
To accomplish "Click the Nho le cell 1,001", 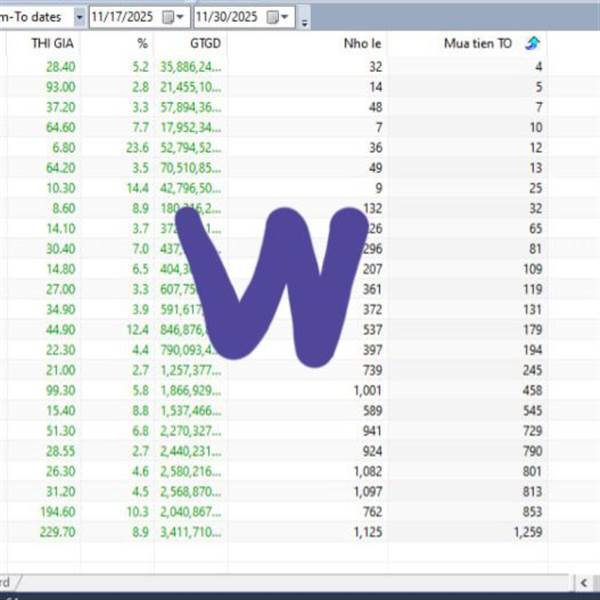I will 368,391.
